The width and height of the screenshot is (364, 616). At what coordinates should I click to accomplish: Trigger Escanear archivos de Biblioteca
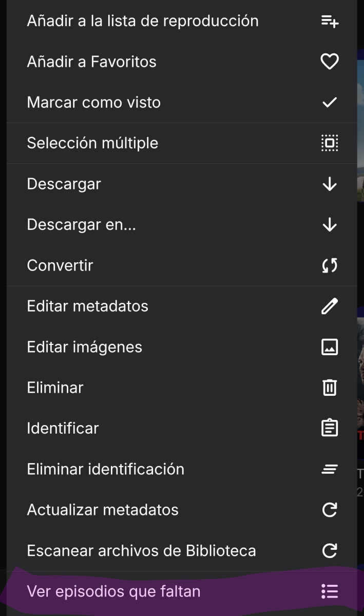141,550
